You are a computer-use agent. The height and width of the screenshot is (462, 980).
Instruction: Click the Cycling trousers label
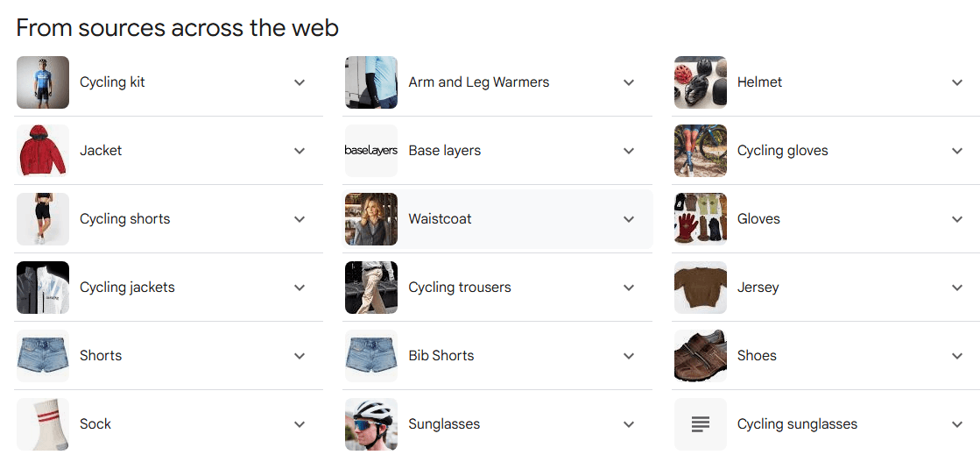point(460,288)
